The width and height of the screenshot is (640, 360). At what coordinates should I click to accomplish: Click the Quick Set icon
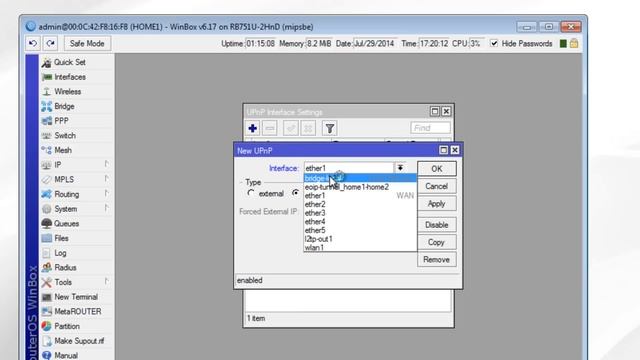(x=47, y=62)
